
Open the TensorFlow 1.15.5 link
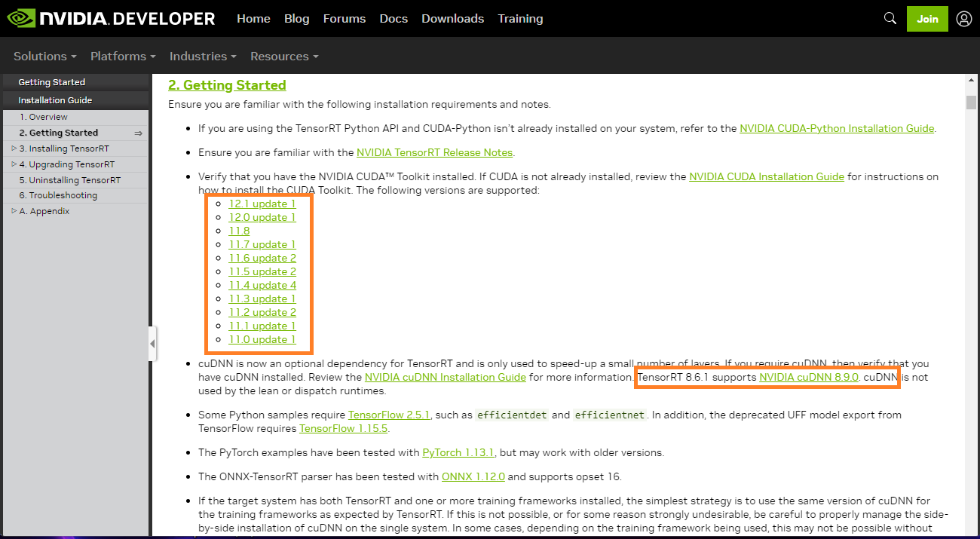tap(343, 428)
